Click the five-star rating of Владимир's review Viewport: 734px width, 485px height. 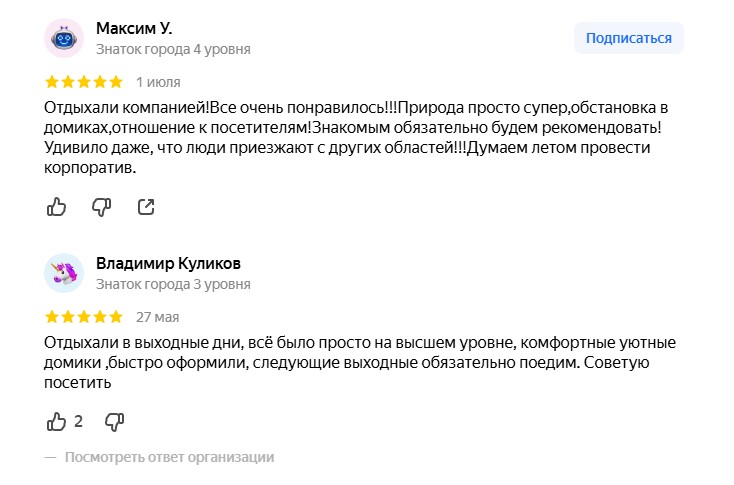pyautogui.click(x=84, y=317)
